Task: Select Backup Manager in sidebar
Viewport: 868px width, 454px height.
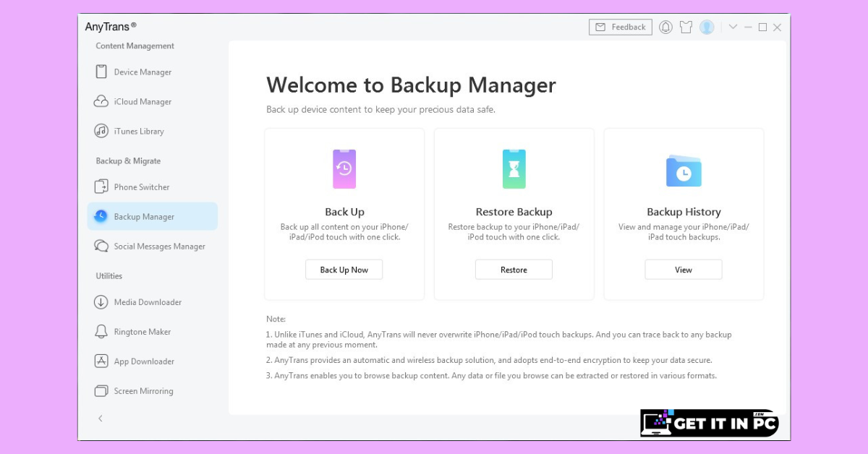Action: coord(153,216)
